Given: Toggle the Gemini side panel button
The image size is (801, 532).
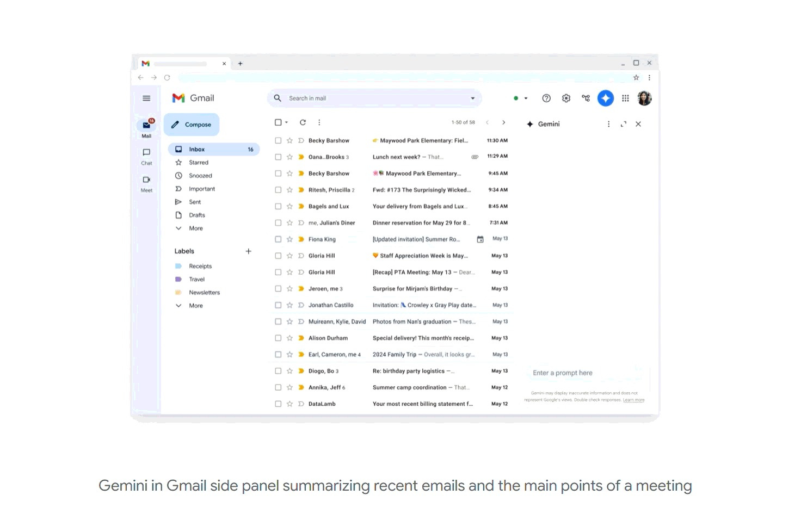Looking at the screenshot, I should tap(606, 98).
